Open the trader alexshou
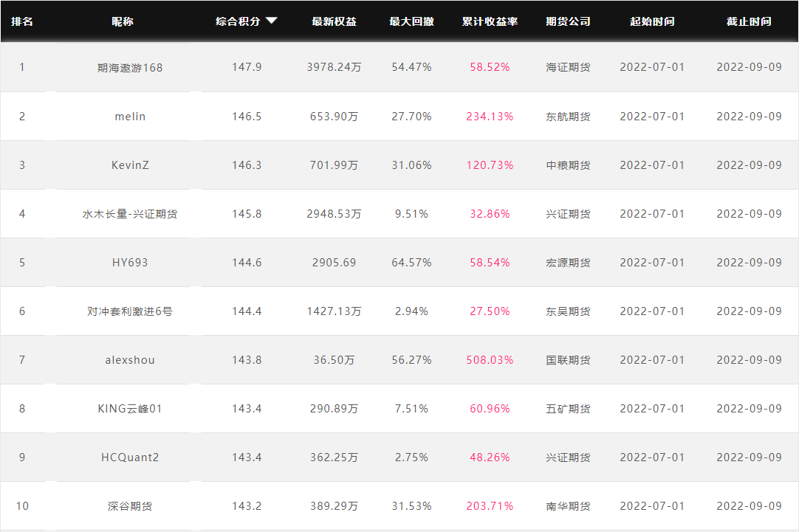799x532 pixels. pyautogui.click(x=130, y=360)
